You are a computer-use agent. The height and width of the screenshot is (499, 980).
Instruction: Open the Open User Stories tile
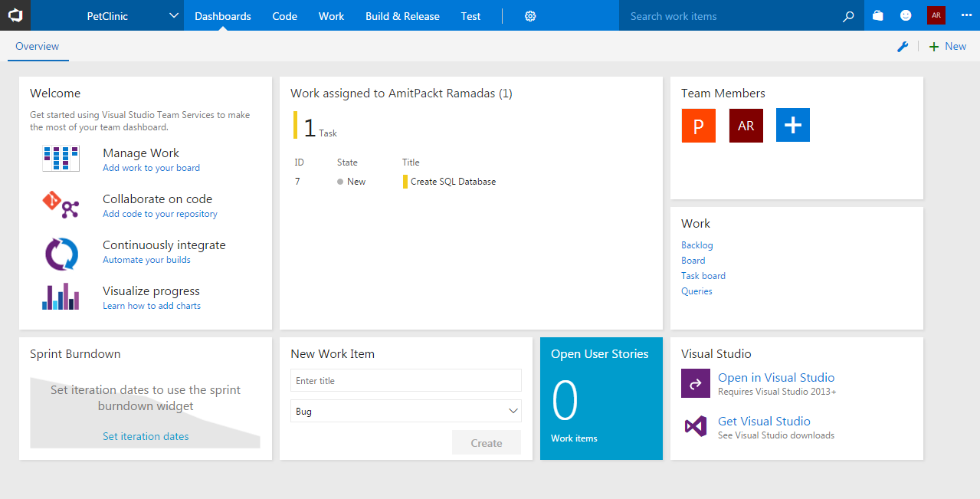[601, 399]
